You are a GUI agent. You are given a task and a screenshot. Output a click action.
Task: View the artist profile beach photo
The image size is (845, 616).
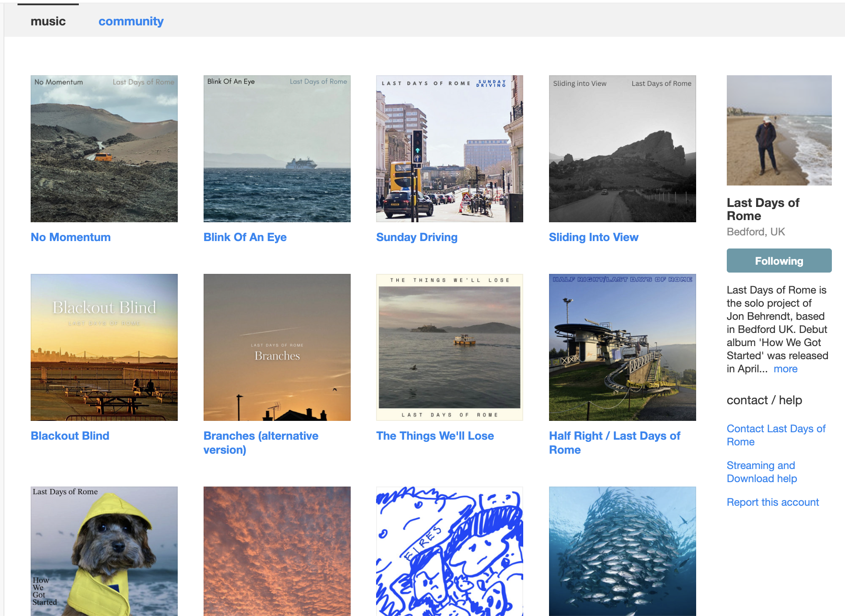tap(778, 130)
